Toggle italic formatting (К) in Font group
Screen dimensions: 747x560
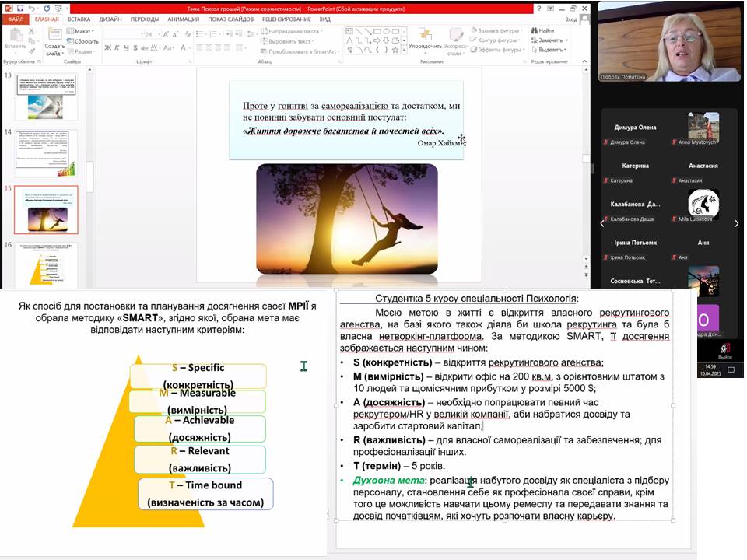tap(117, 47)
